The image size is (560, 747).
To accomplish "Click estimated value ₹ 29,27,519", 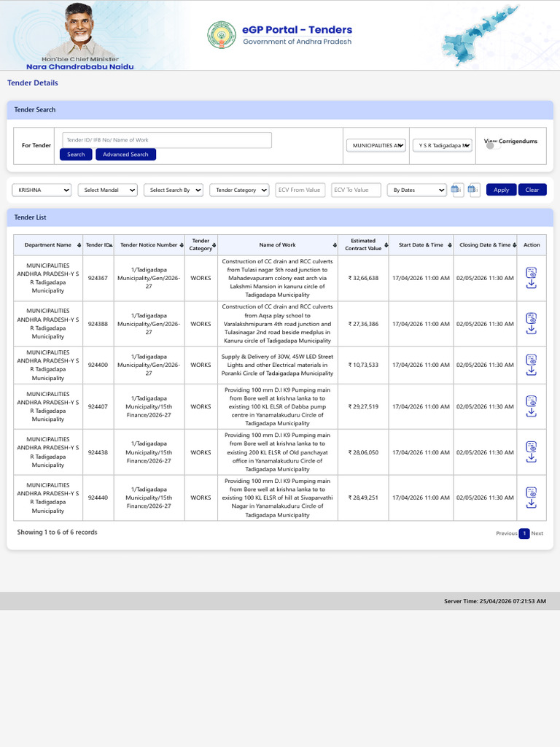I will click(363, 407).
